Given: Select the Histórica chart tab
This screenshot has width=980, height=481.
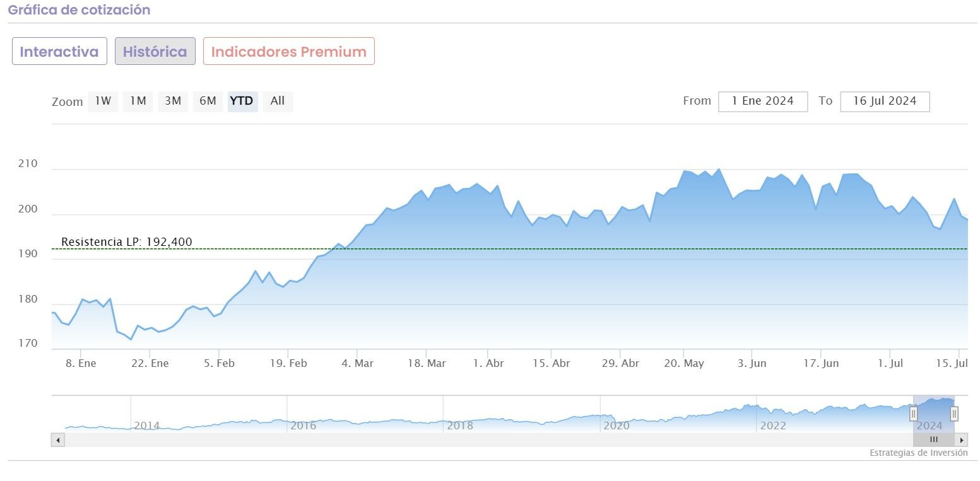Looking at the screenshot, I should click(x=155, y=51).
